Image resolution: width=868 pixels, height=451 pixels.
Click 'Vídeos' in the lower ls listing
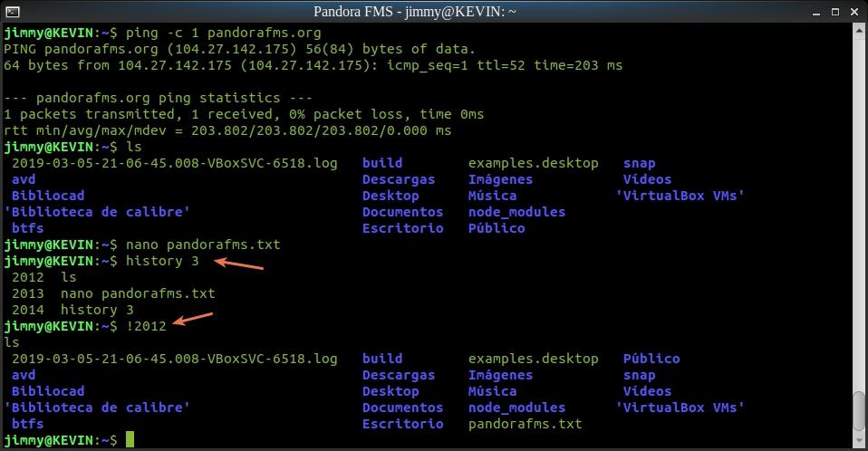(647, 391)
